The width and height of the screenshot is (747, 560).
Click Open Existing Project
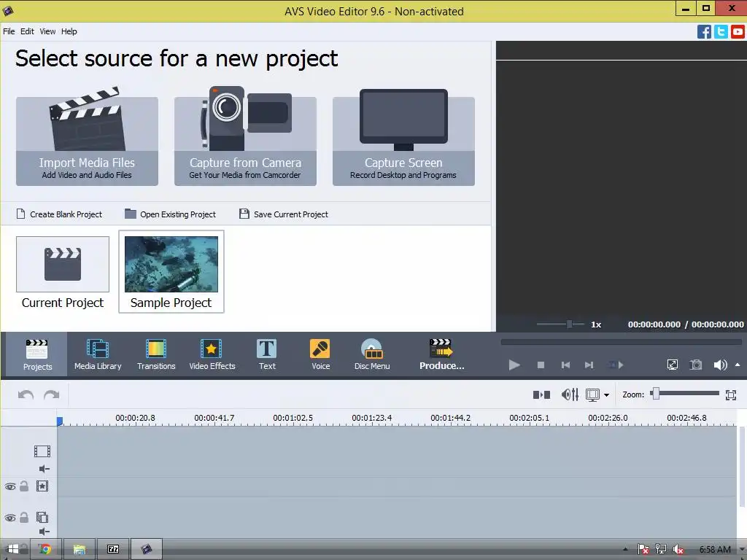170,214
